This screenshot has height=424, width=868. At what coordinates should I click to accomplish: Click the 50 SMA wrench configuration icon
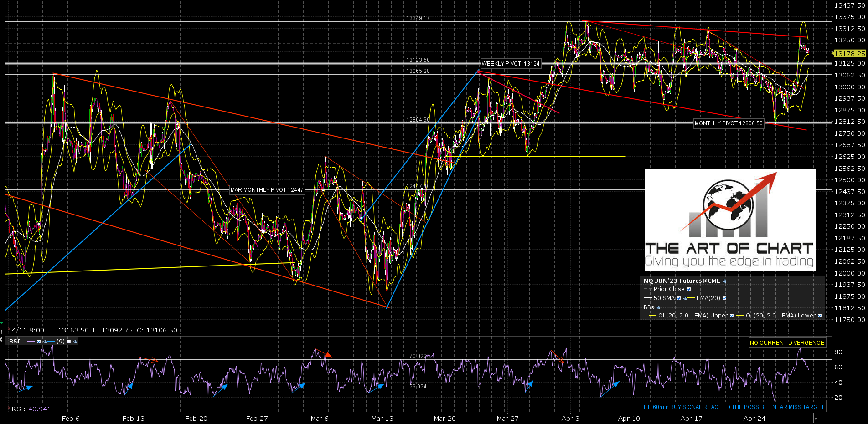(685, 298)
